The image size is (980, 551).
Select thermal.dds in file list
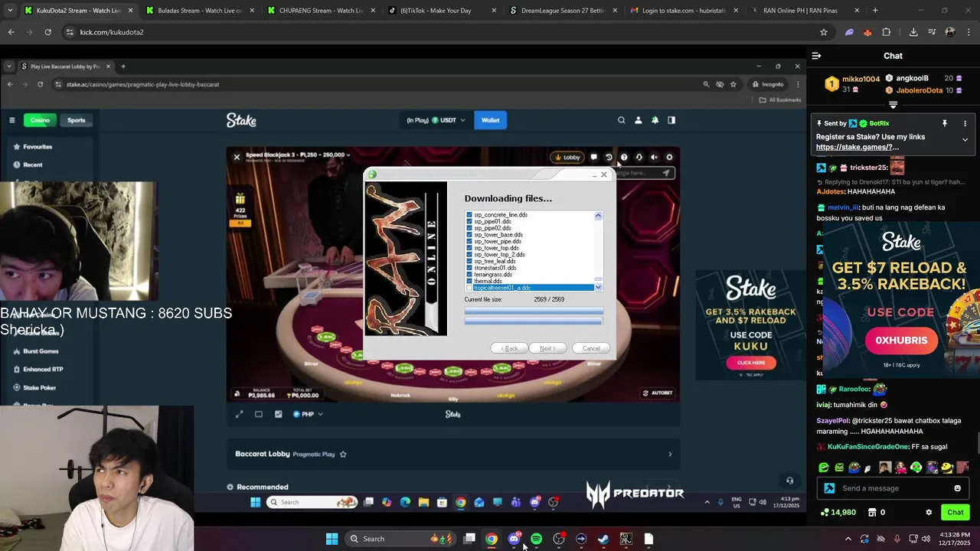488,281
